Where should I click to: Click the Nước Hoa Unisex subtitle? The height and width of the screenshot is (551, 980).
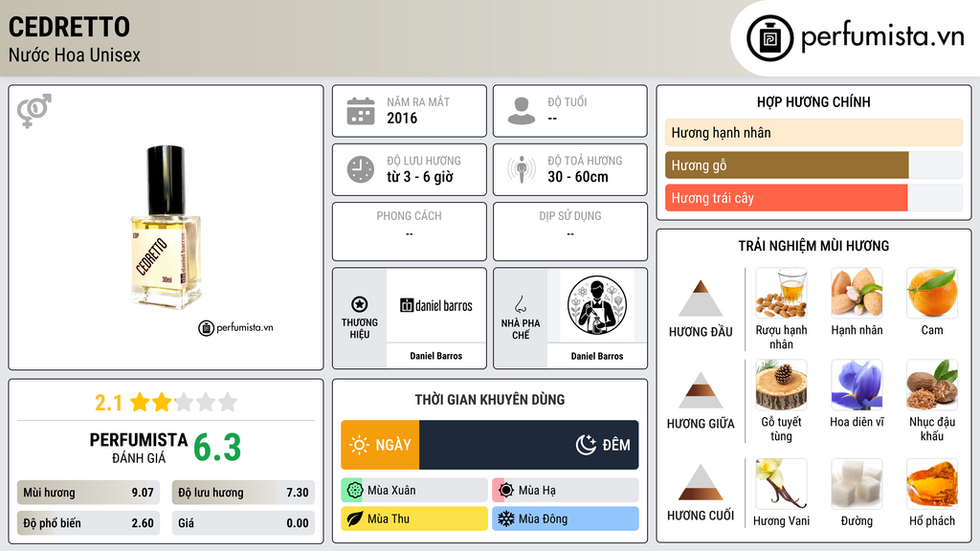coord(75,55)
